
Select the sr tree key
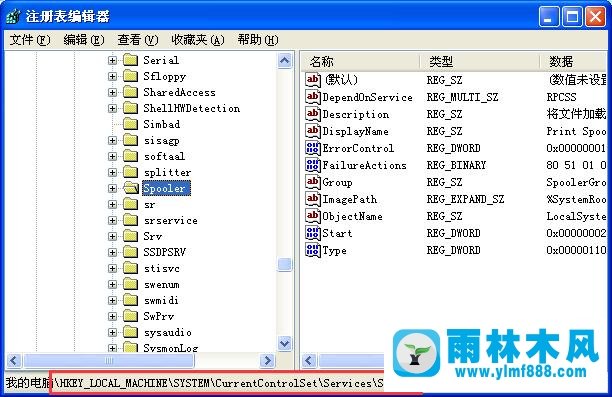(149, 204)
